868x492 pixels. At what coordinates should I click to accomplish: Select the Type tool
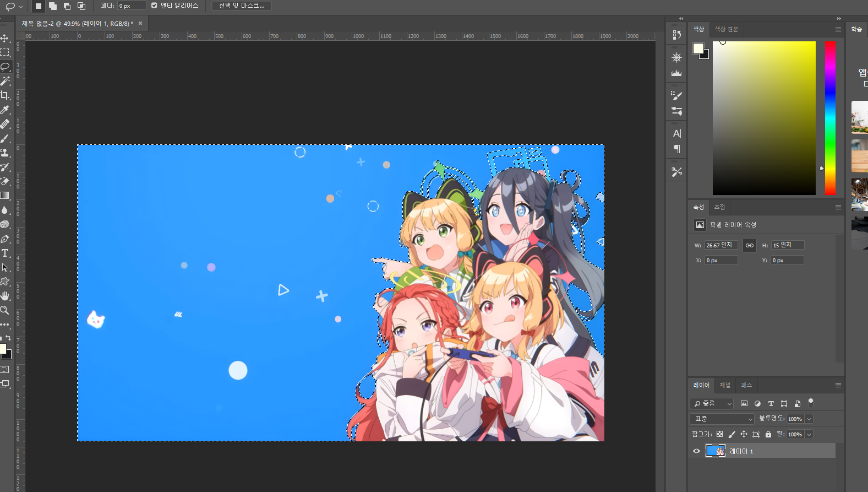click(x=5, y=253)
